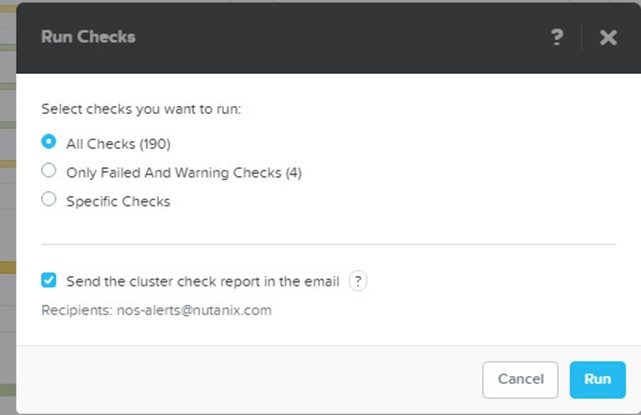Viewport: 641px width, 415px height.
Task: Click the "All Checks (190)" label text
Action: [x=119, y=144]
